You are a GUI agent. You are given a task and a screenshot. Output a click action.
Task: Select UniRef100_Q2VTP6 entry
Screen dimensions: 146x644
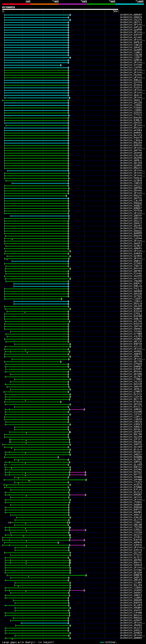131,82
